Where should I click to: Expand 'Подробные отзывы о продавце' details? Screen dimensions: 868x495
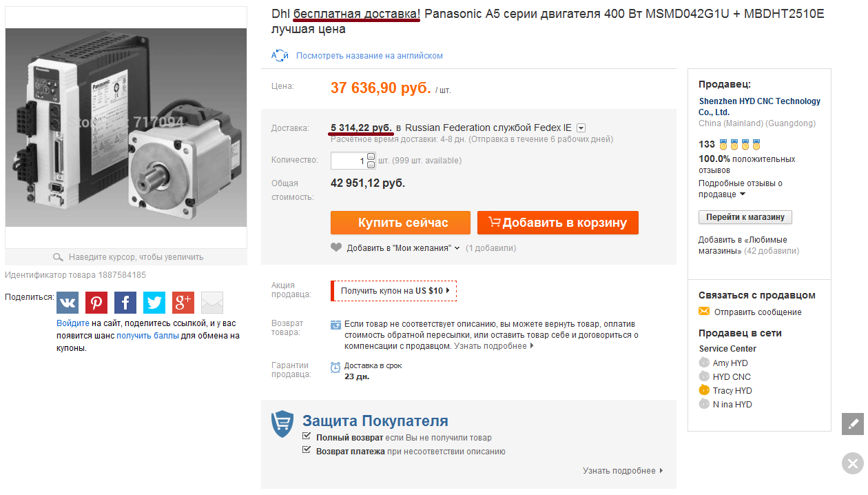(743, 194)
